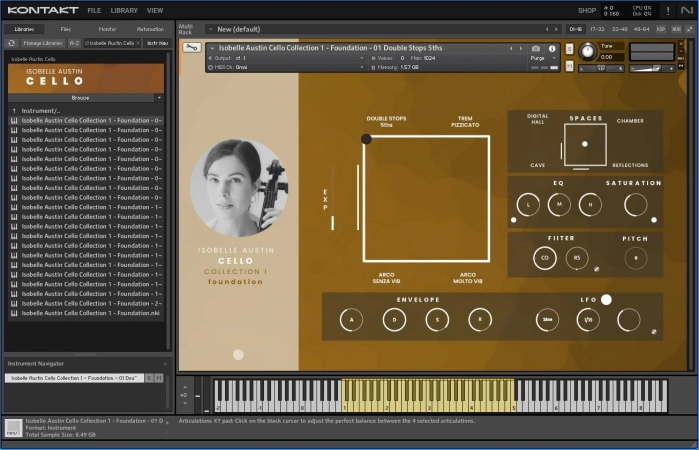Toggle the LFO on/off switch
The image size is (699, 450).
[x=606, y=299]
